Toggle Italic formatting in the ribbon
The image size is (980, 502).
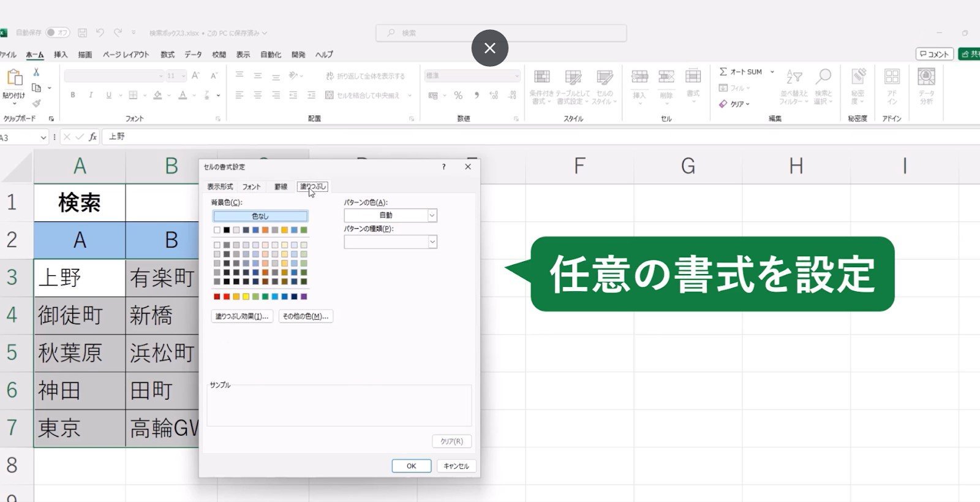pos(91,95)
